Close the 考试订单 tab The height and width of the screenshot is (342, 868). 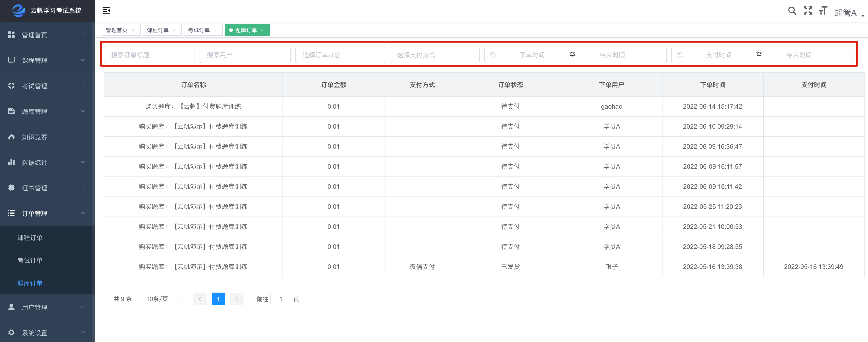tap(215, 30)
